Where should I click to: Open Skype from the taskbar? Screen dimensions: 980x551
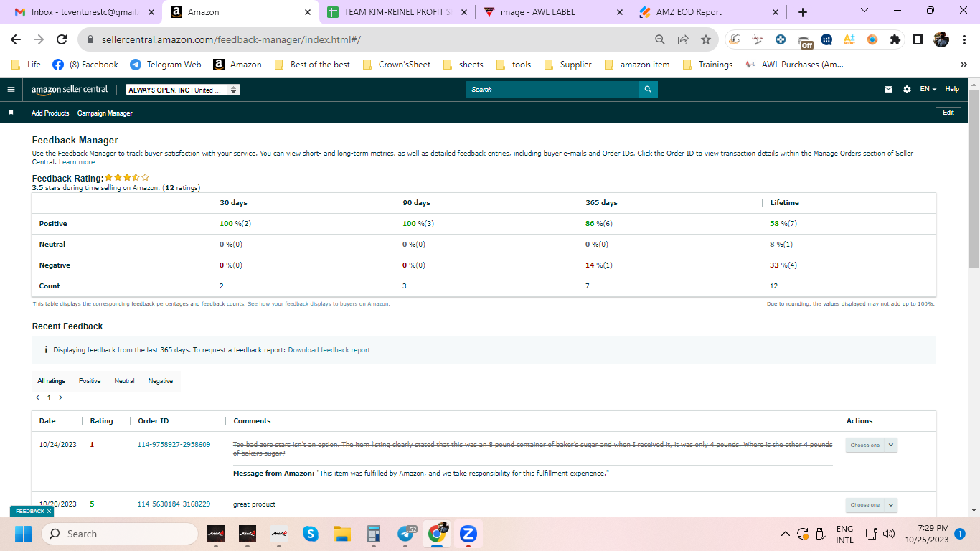[311, 534]
